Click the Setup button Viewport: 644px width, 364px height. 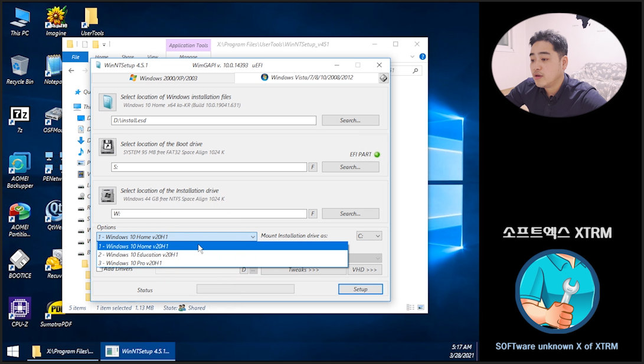(x=361, y=289)
